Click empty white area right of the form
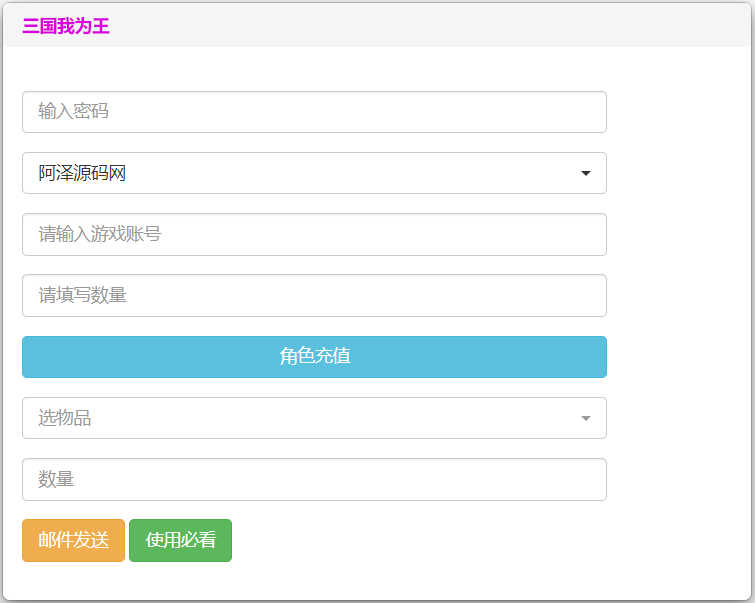Screen dimensions: 755x603 coord(680,300)
